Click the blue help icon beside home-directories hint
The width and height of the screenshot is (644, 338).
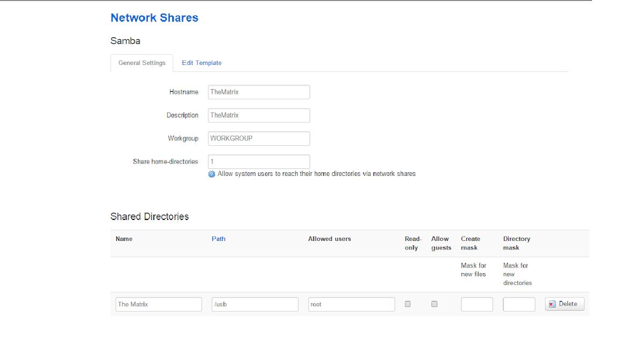[x=211, y=174]
